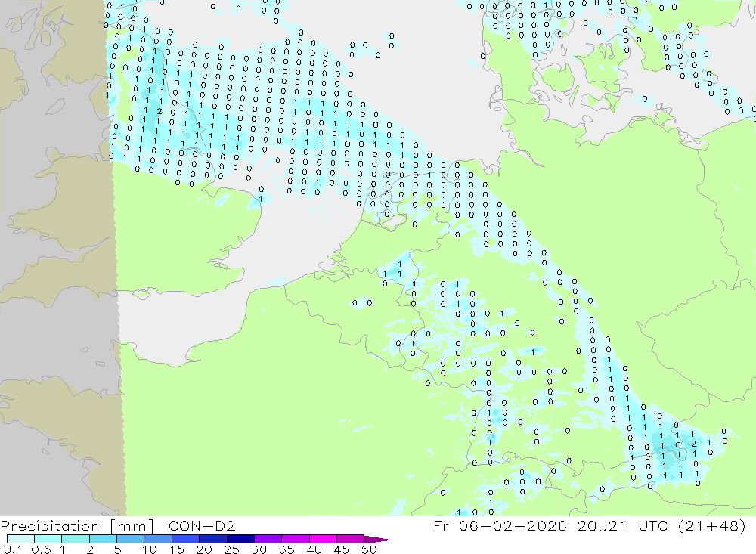Click the '30' legend value label
756x554 pixels.
[259, 549]
